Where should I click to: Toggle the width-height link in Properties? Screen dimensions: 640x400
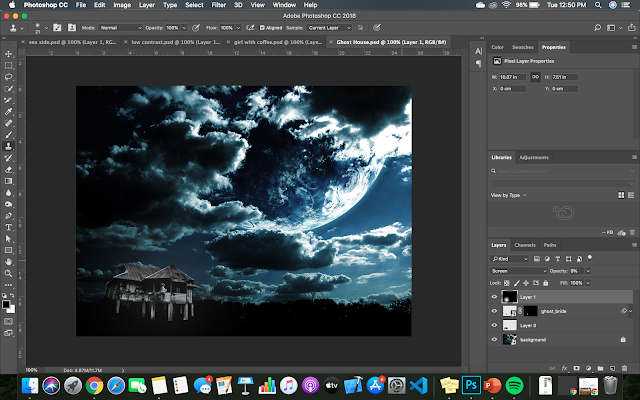(x=535, y=77)
